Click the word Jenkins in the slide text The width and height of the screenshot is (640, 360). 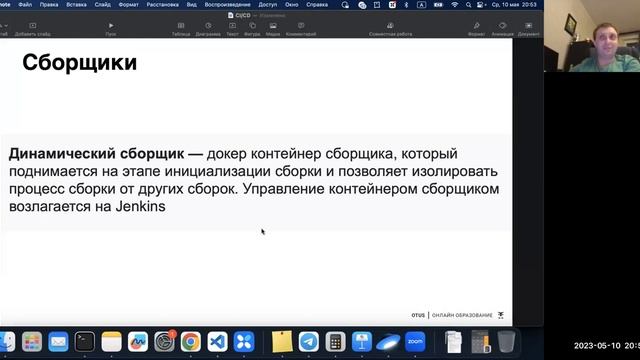140,206
